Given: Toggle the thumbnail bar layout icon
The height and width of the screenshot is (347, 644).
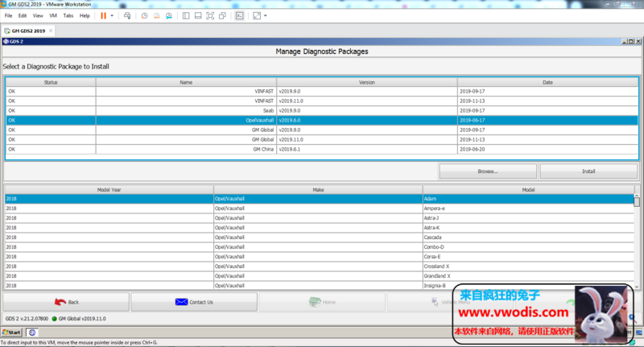Looking at the screenshot, I should [198, 15].
